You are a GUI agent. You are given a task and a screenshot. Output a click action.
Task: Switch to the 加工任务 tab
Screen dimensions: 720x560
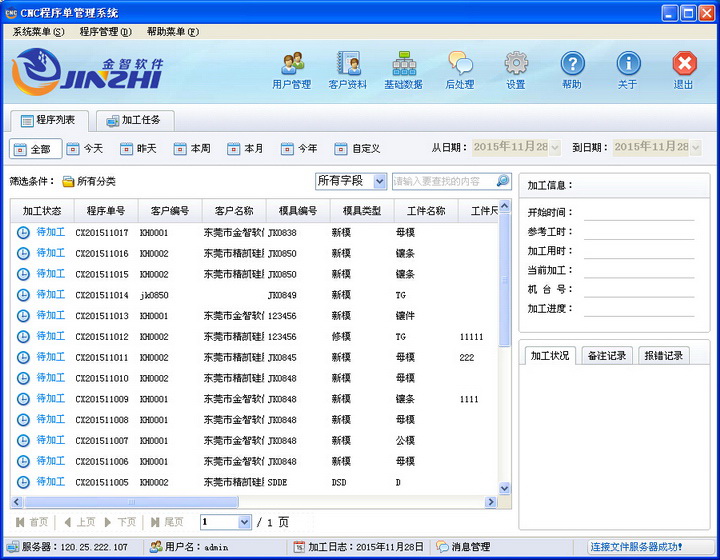[133, 120]
